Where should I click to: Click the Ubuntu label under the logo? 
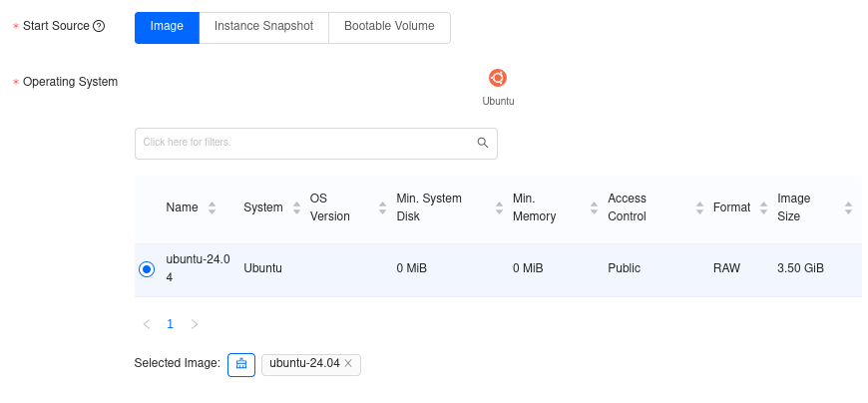click(498, 102)
